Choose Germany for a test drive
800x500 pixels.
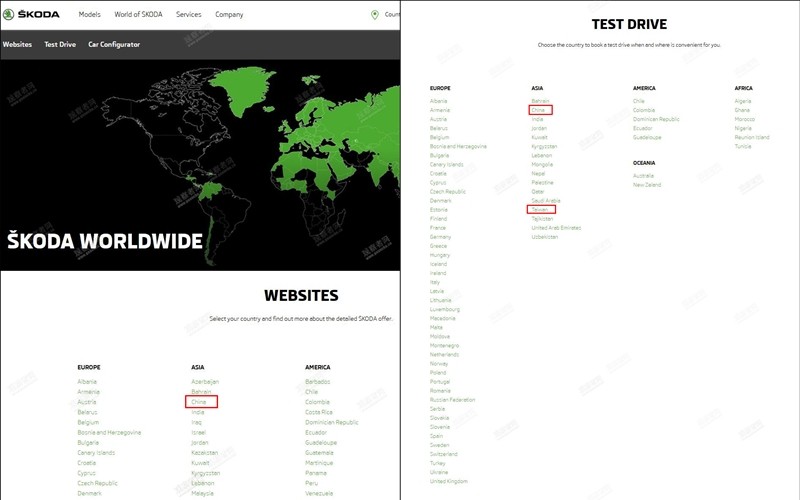(440, 237)
